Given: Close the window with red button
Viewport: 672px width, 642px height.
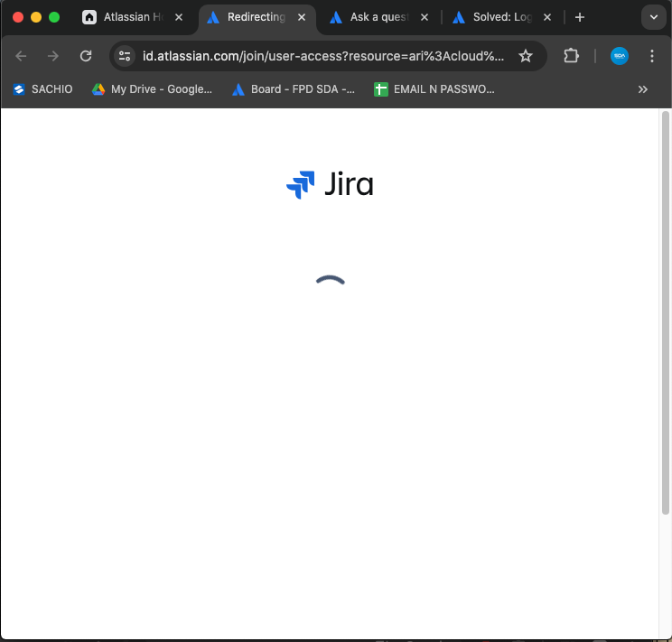Looking at the screenshot, I should pyautogui.click(x=18, y=17).
